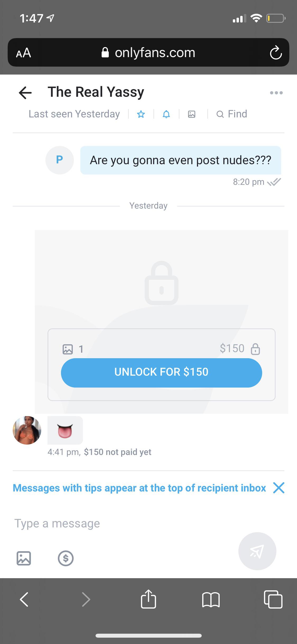Image resolution: width=297 pixels, height=644 pixels.
Task: Add a tip with the dollar icon
Action: [65, 558]
